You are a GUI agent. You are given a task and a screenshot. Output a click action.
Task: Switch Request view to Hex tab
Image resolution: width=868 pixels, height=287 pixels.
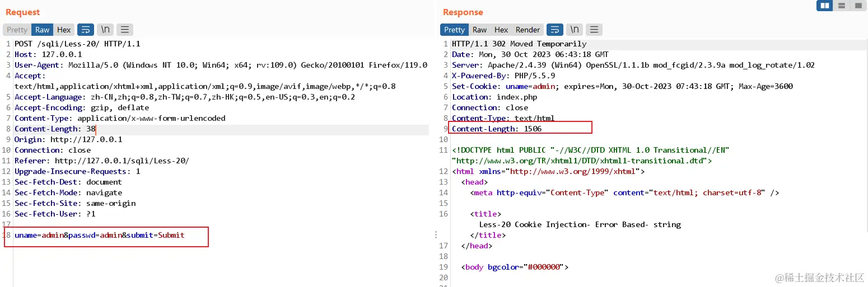[x=64, y=30]
